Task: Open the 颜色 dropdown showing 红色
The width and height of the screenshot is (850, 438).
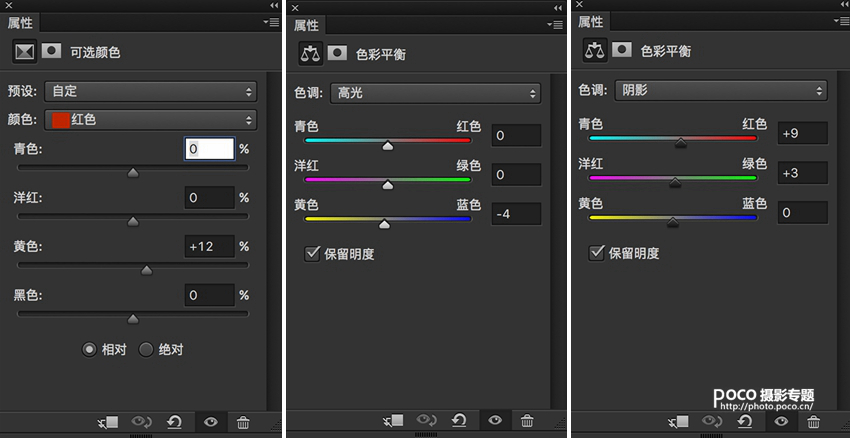Action: coord(149,120)
